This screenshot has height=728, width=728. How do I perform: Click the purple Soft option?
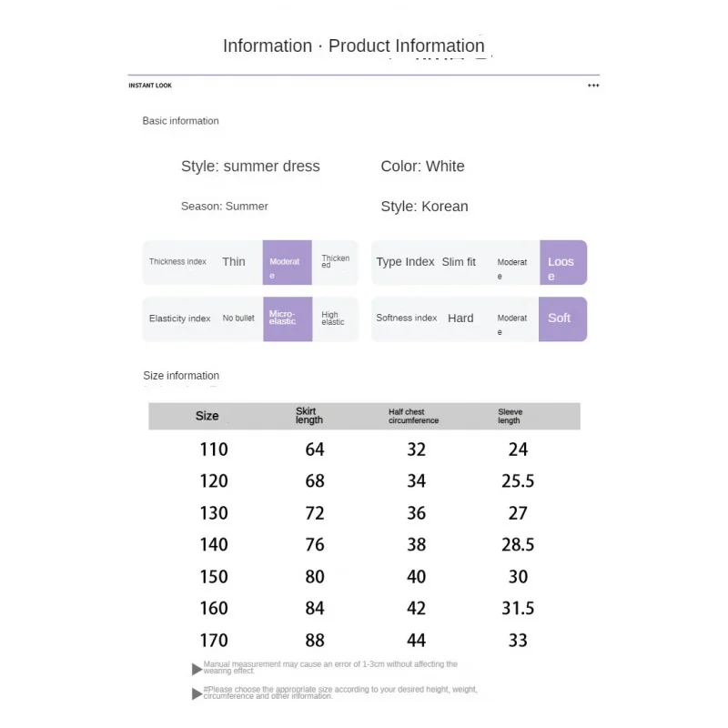tap(561, 318)
